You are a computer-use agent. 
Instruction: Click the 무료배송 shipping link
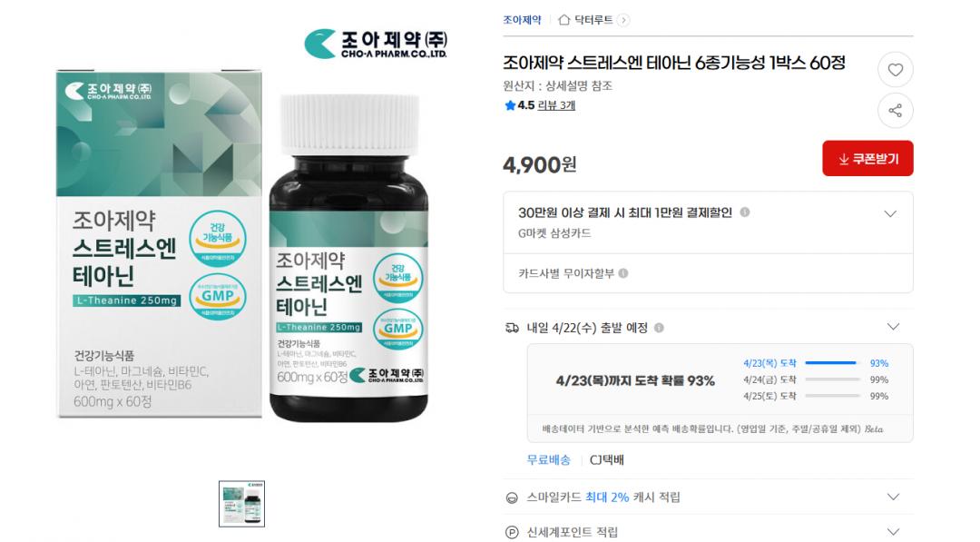coord(548,460)
